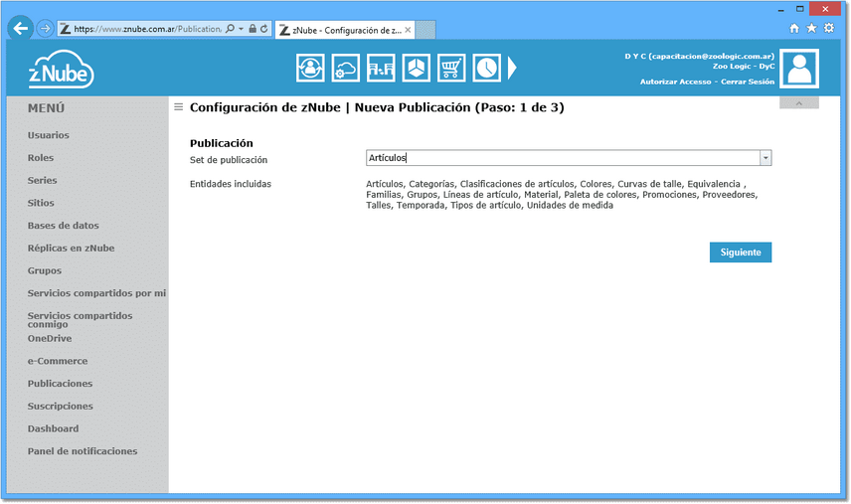The height and width of the screenshot is (504, 851).
Task: Click Autorizar Accesso link
Action: pyautogui.click(x=675, y=82)
